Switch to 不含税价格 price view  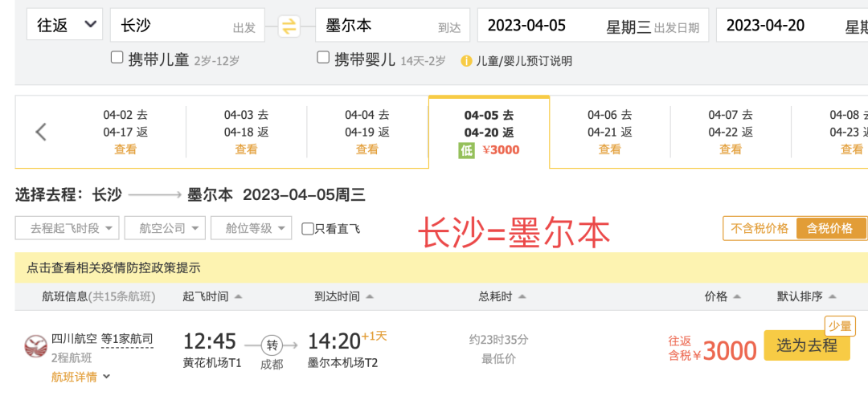(759, 228)
